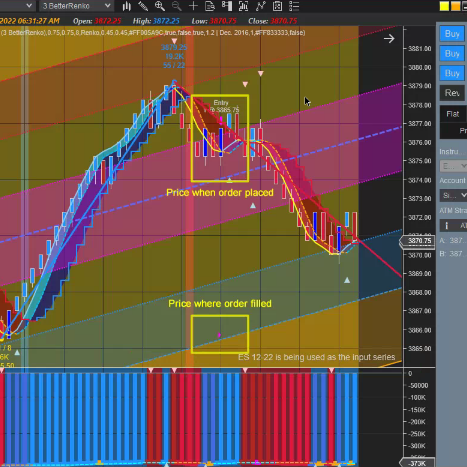Screen dimensions: 467x467
Task: Click the Rev button
Action: point(452,93)
